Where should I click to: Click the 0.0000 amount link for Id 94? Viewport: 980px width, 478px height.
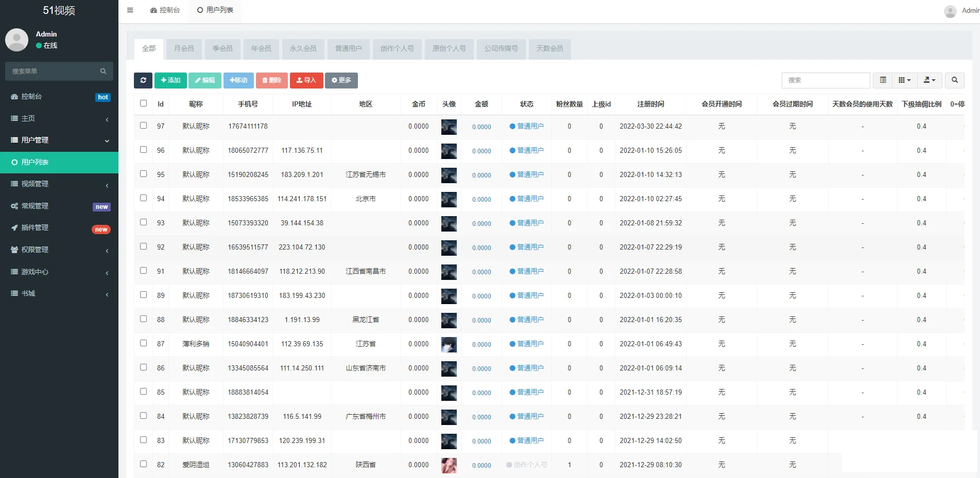(482, 199)
